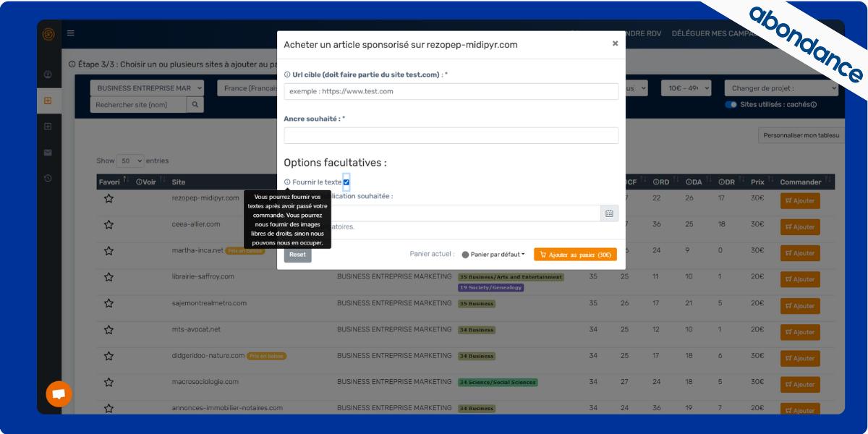Click the magnifier search button beside site search
868x434 pixels.
(x=195, y=105)
